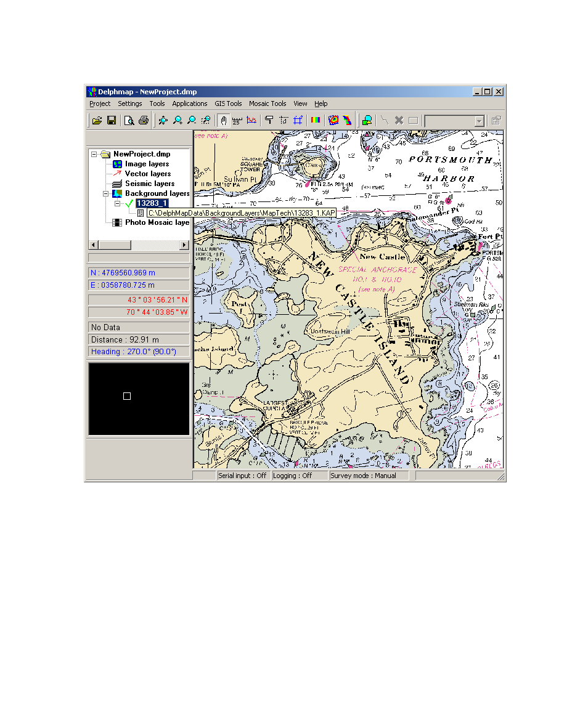The image size is (588, 714).
Task: Click the NewProject.dmp folder icon
Action: click(x=105, y=155)
